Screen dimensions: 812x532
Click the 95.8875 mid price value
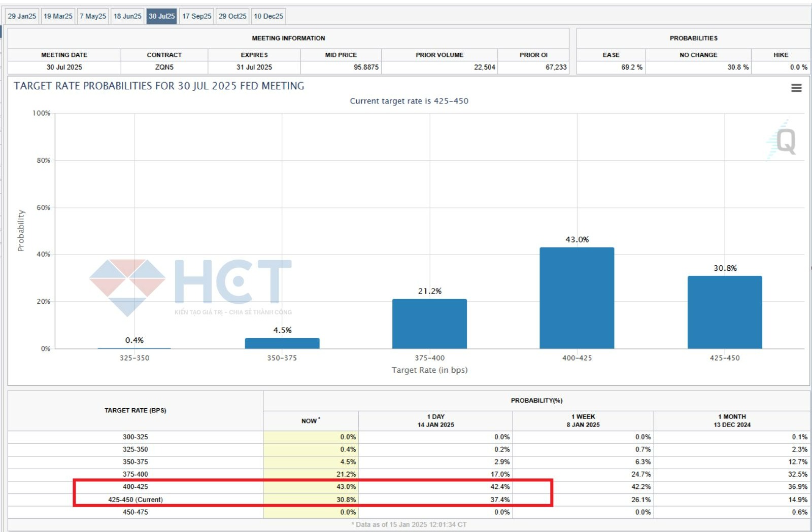pyautogui.click(x=366, y=67)
